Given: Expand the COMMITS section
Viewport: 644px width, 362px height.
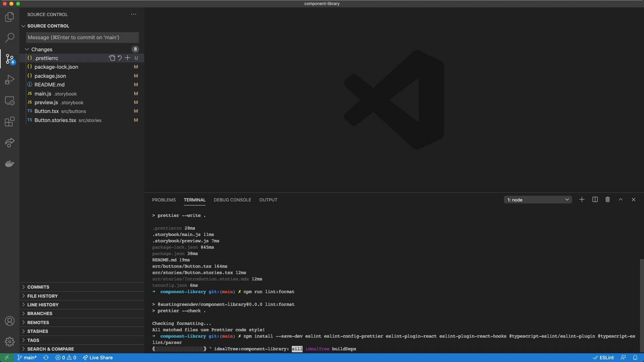Looking at the screenshot, I should point(82,287).
